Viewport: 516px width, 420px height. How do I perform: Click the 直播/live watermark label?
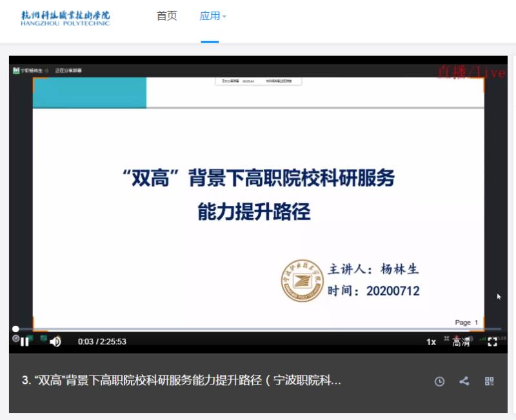(x=471, y=72)
